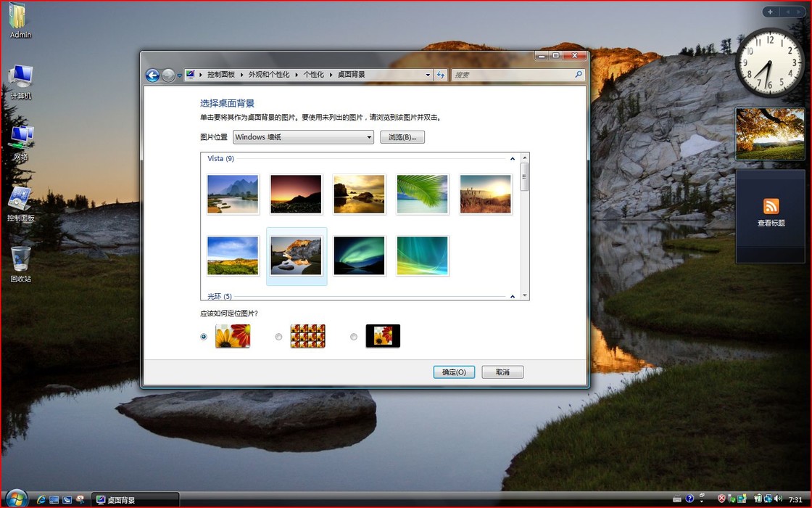
Task: Confirm with the 确定(O) button
Action: click(x=454, y=372)
